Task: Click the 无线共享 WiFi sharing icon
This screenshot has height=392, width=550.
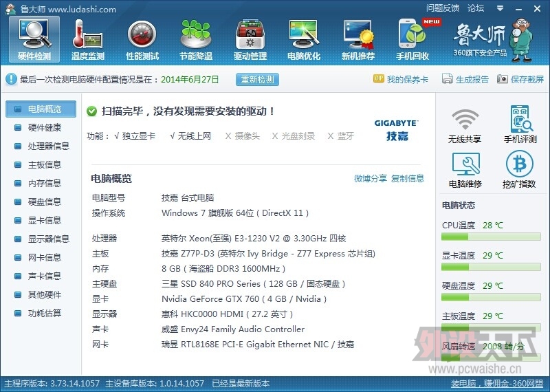Action: tap(465, 126)
